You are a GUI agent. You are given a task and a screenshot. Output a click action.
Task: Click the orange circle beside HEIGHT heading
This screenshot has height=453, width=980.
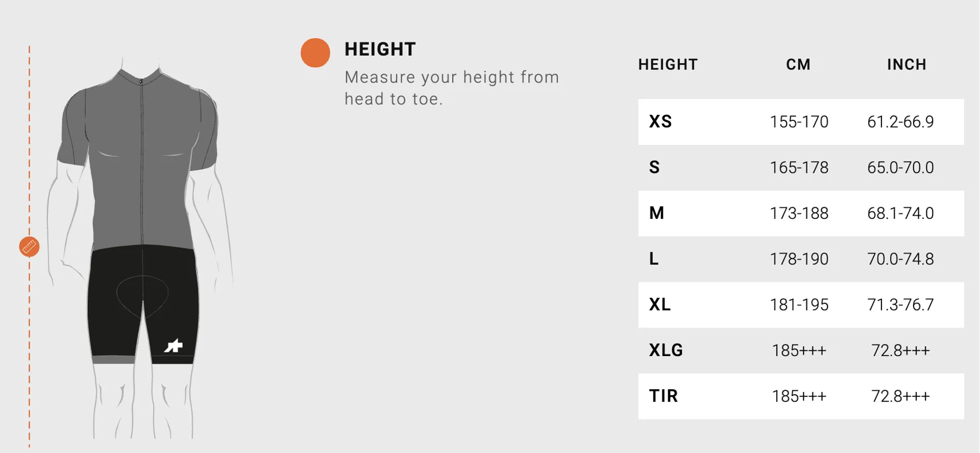315,53
